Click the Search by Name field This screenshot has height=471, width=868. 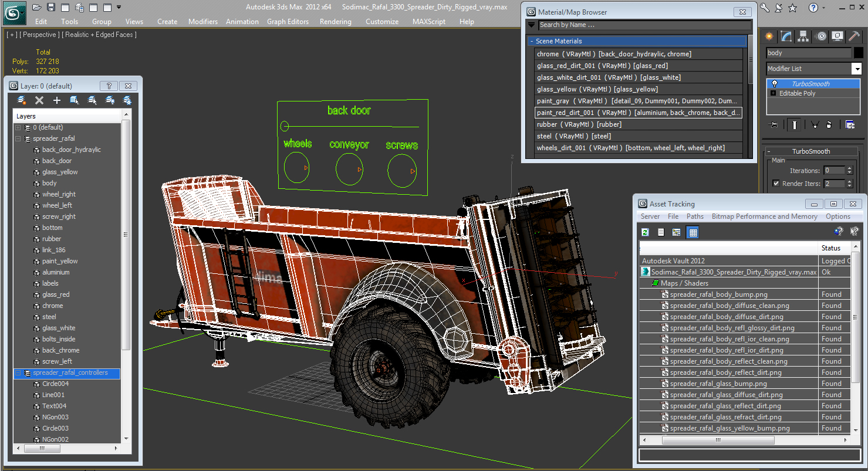pos(644,25)
